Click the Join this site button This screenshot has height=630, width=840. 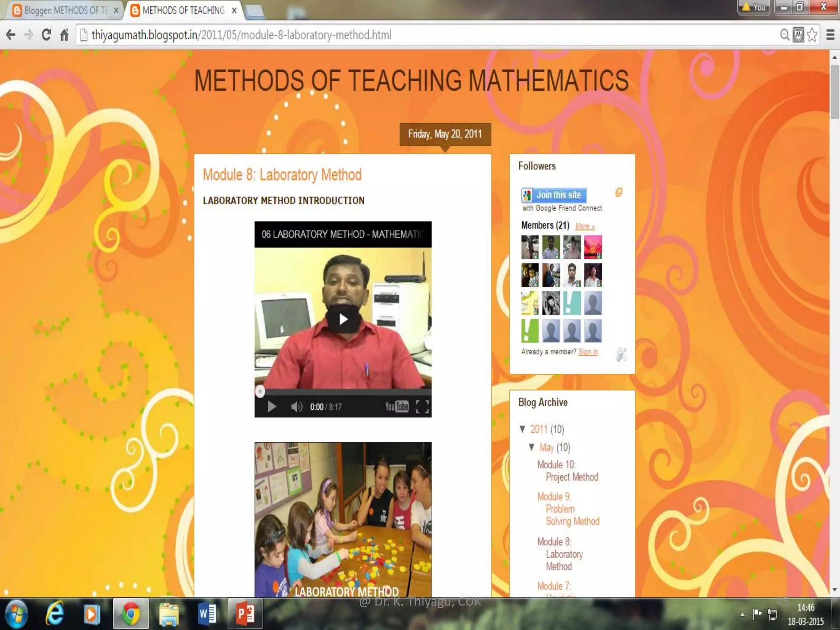[554, 195]
